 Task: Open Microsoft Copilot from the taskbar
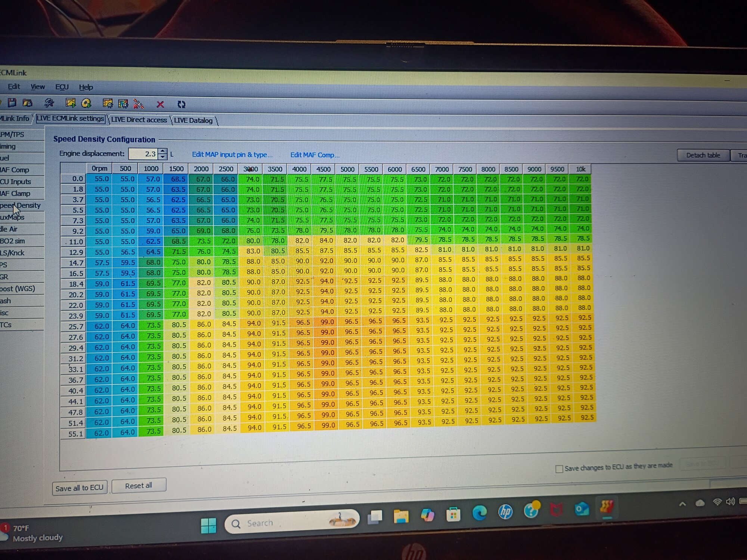[x=427, y=515]
